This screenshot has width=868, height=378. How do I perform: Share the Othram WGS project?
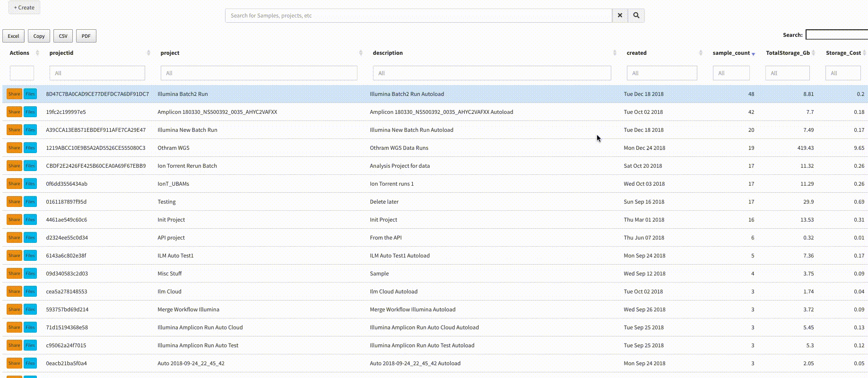[x=14, y=148]
